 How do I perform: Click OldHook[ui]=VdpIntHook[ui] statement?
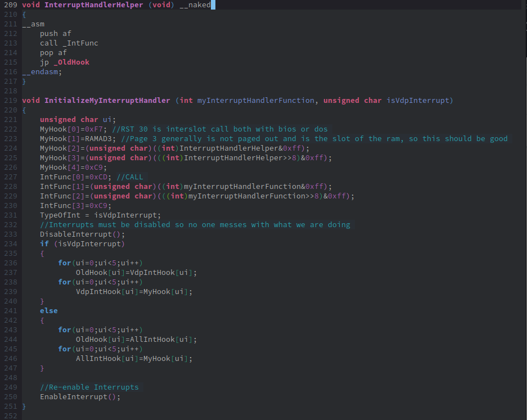136,273
